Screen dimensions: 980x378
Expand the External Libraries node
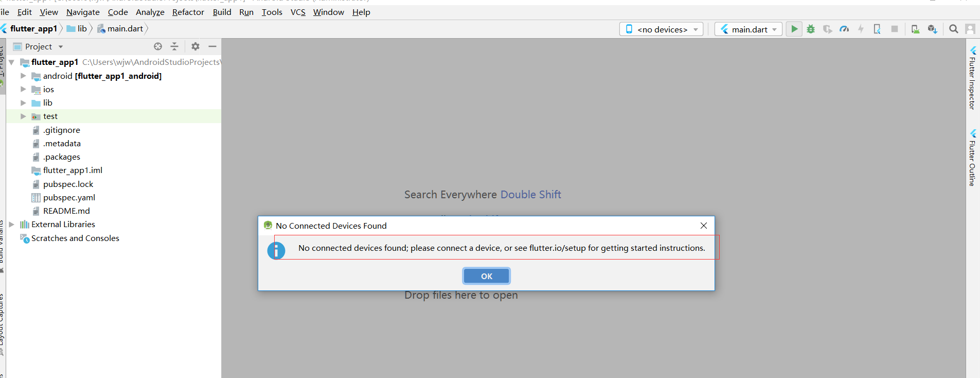11,224
